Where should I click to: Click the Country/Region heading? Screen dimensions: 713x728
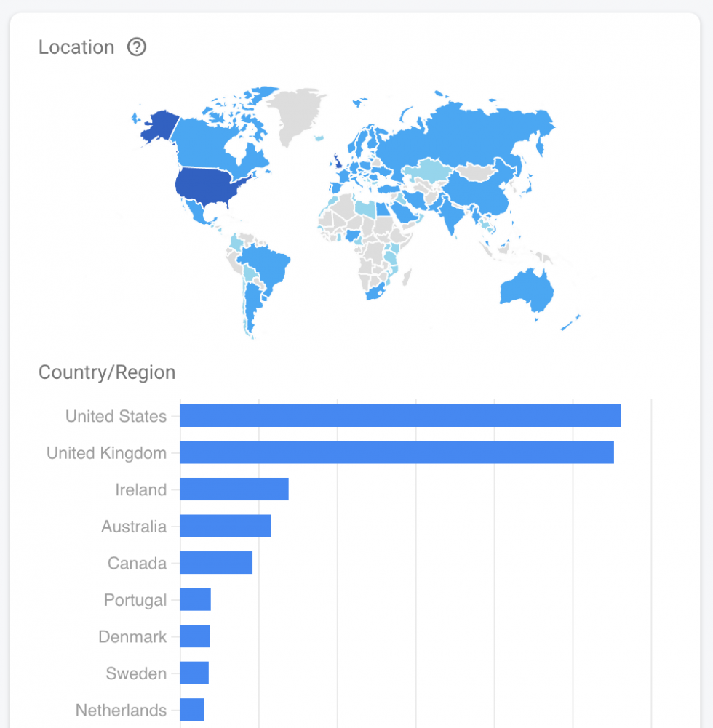pos(106,372)
